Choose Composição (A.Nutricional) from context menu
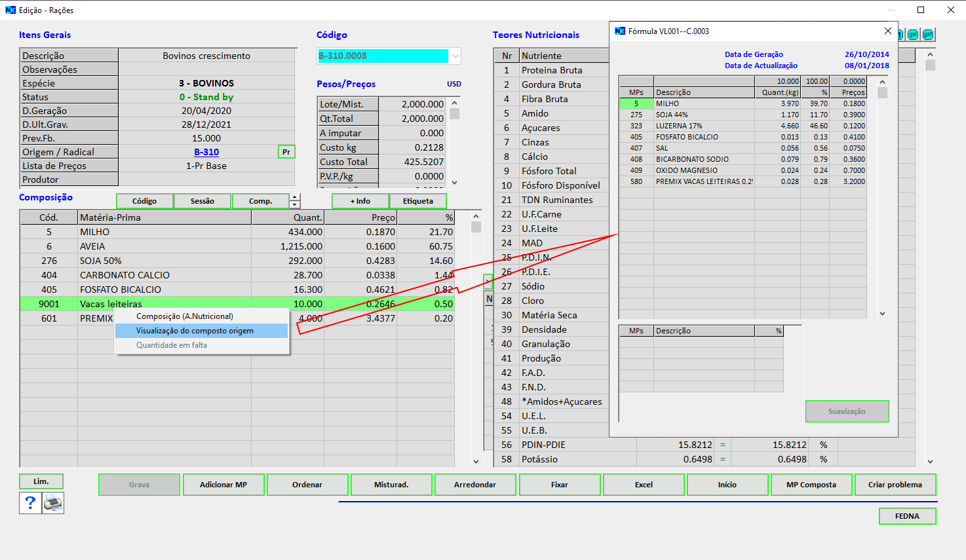966x560 pixels. (x=185, y=316)
